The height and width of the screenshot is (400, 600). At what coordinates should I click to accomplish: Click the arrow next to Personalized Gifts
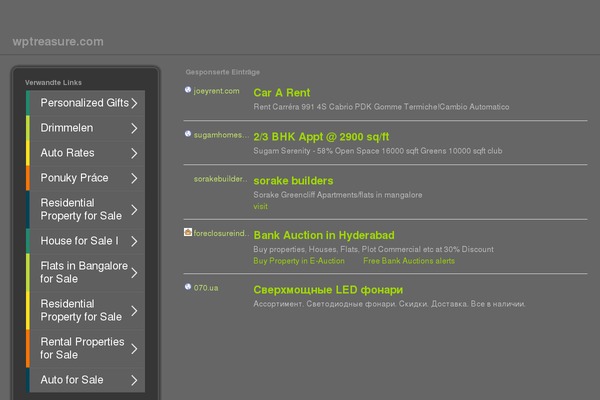[x=134, y=103]
